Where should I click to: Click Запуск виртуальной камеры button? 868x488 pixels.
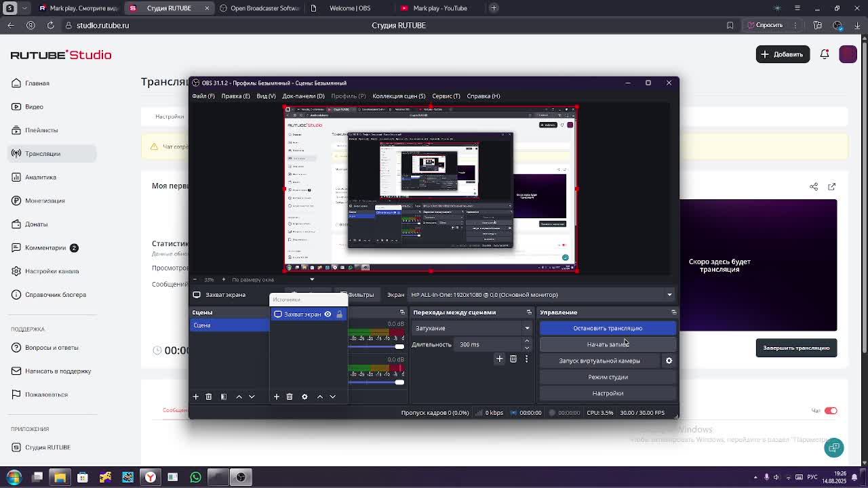pos(599,361)
